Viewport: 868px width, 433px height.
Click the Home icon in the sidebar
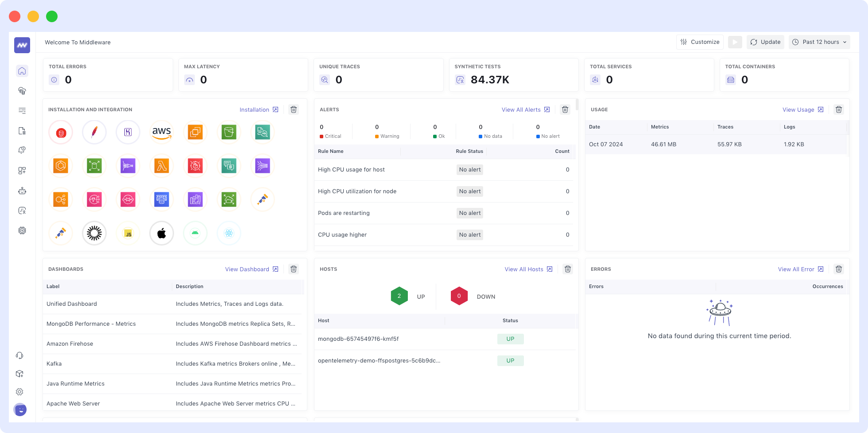[x=22, y=71]
